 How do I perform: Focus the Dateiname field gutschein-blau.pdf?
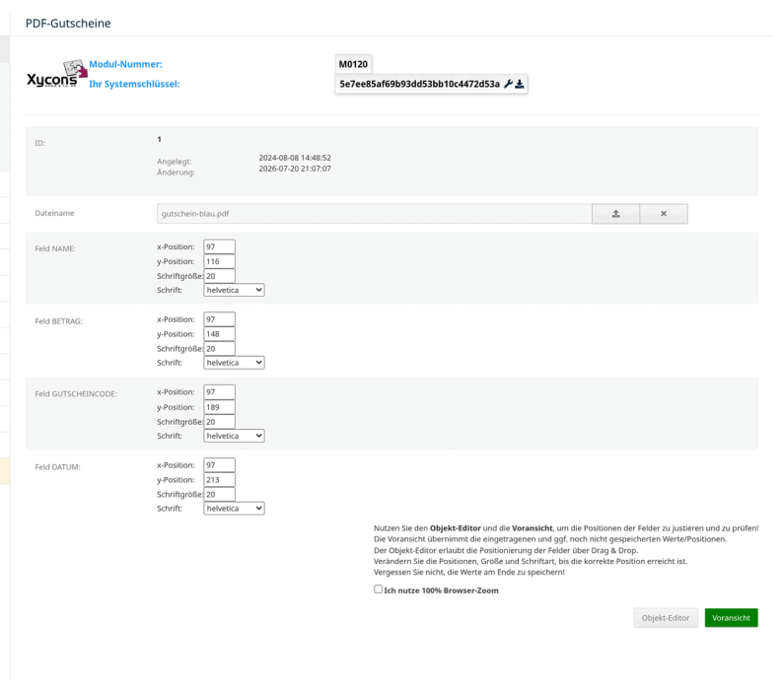(x=375, y=214)
